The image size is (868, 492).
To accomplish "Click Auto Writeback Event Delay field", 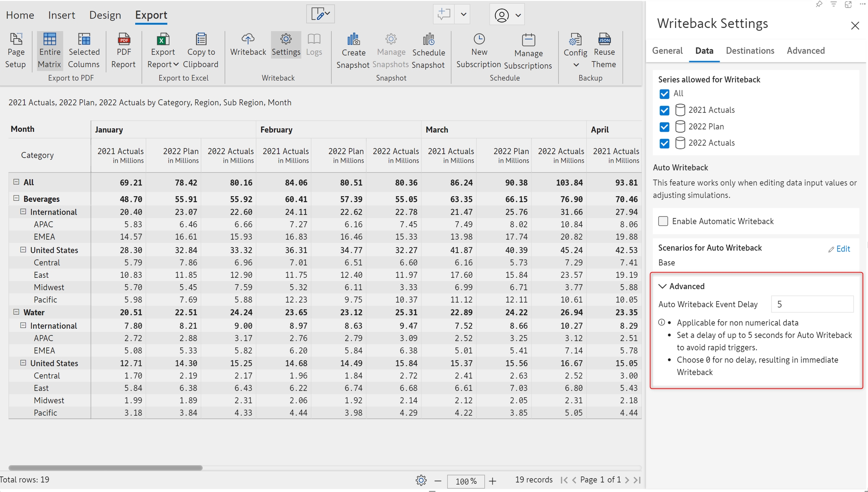I will (812, 304).
